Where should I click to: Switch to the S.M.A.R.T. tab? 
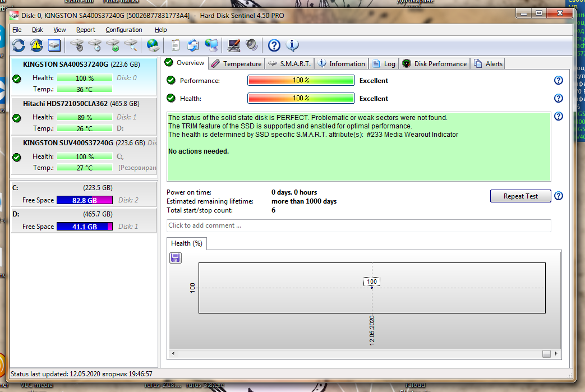coord(289,64)
